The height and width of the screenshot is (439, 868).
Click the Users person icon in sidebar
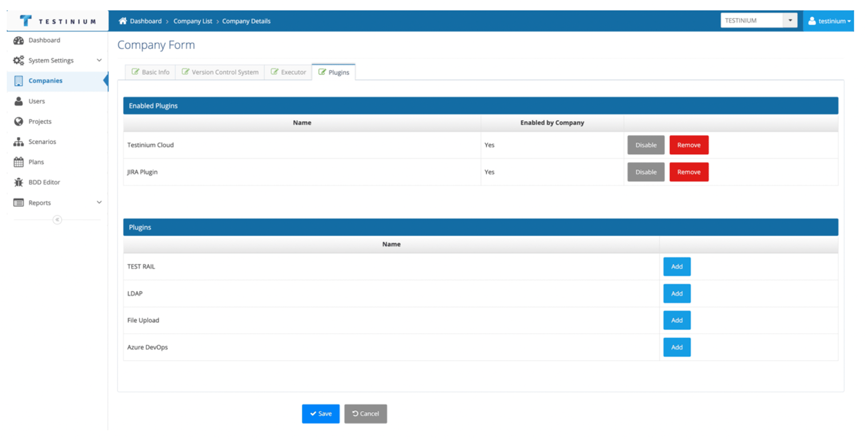click(18, 101)
